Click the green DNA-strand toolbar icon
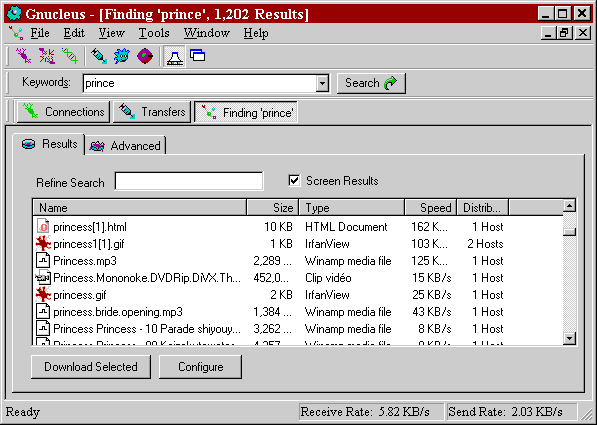The image size is (597, 425). tap(70, 56)
